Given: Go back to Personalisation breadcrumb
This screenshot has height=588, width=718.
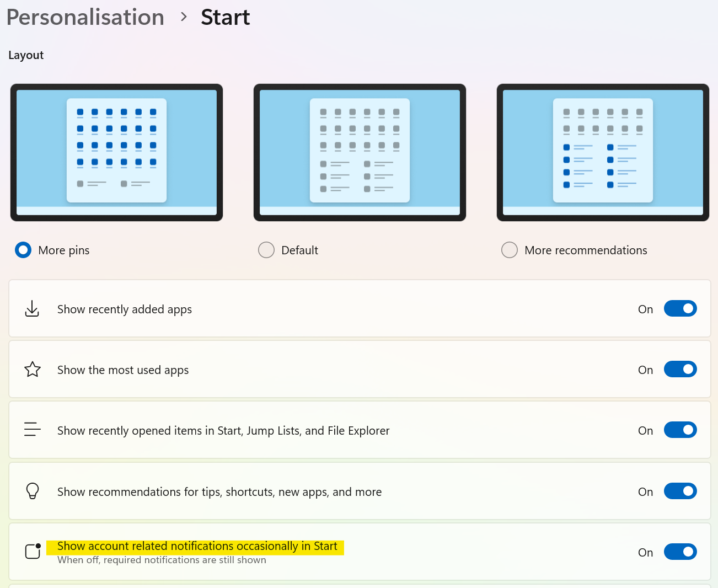Looking at the screenshot, I should [x=85, y=18].
